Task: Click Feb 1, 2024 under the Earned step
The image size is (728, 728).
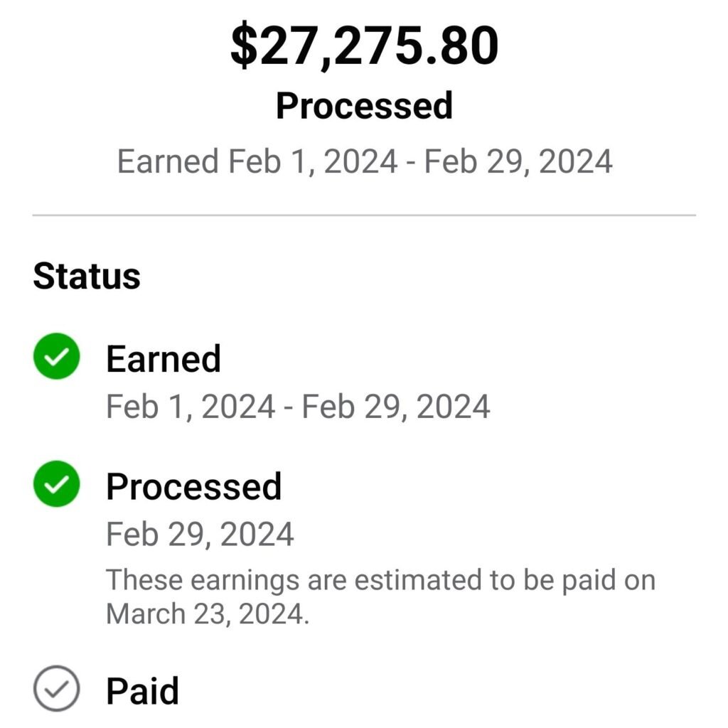Action: (191, 407)
